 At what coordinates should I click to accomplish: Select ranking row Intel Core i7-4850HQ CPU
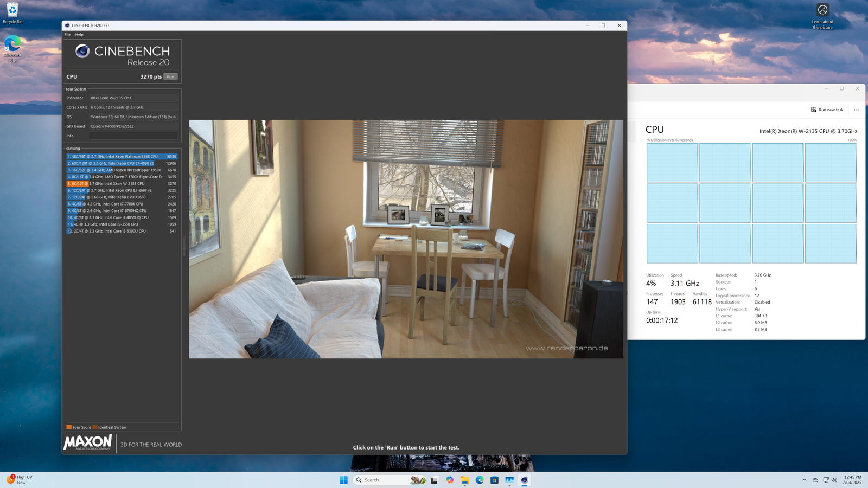122,217
